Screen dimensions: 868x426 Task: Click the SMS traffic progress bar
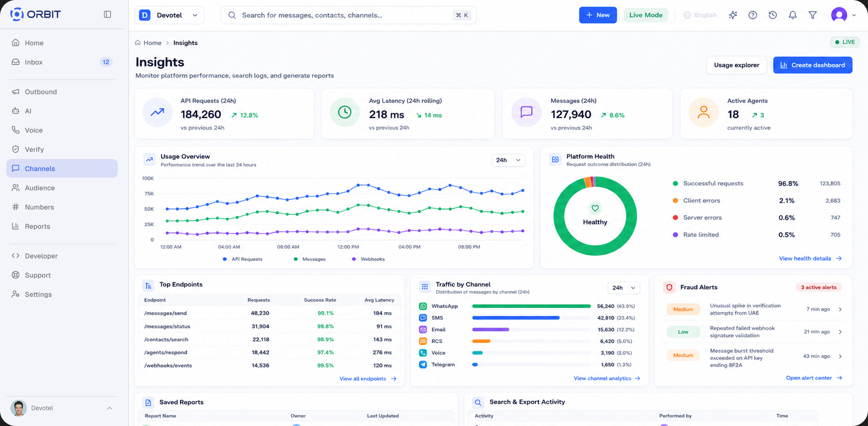point(532,318)
